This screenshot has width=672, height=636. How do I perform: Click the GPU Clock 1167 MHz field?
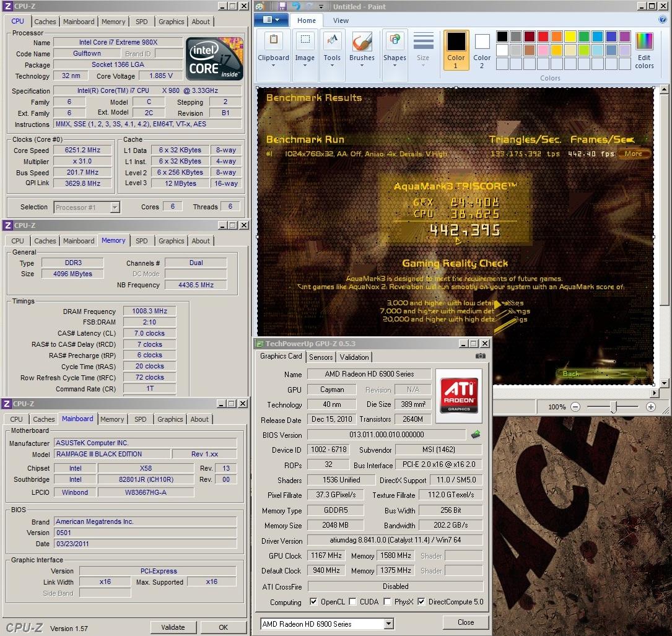326,555
